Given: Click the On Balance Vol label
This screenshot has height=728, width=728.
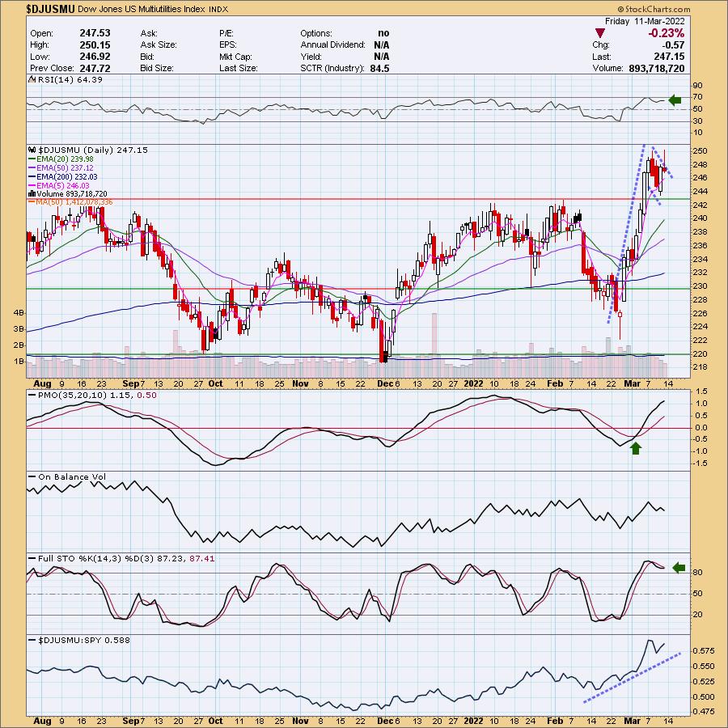Looking at the screenshot, I should [x=72, y=476].
